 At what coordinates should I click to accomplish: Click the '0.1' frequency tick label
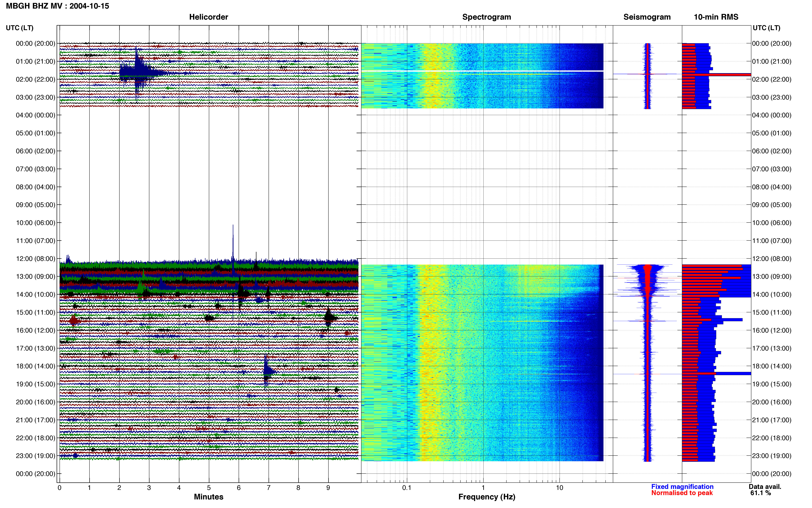tap(407, 488)
